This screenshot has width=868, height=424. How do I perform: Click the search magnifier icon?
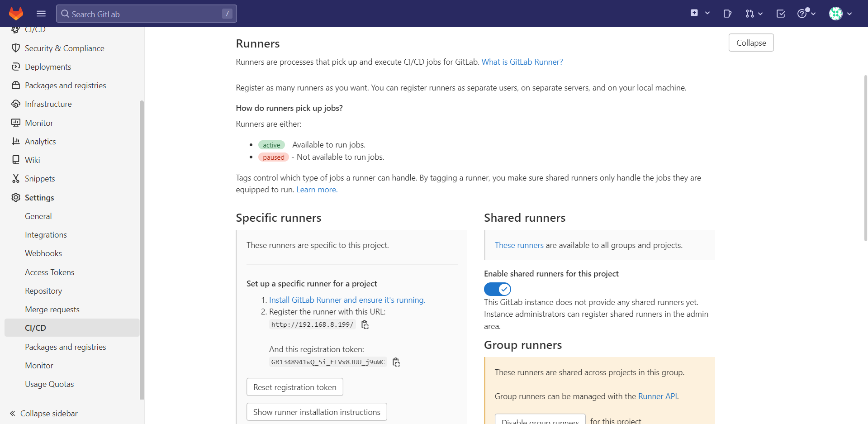[x=65, y=14]
